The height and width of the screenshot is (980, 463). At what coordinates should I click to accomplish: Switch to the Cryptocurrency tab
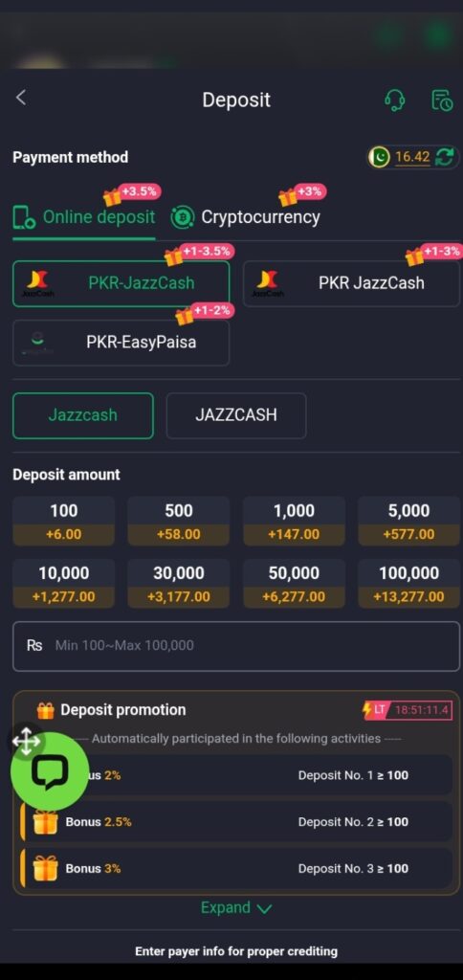click(x=246, y=217)
